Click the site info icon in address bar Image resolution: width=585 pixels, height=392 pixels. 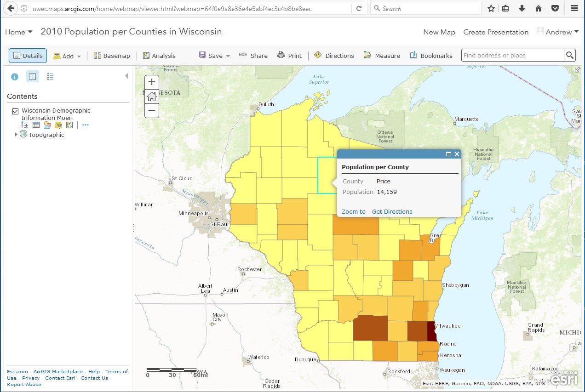(x=24, y=9)
